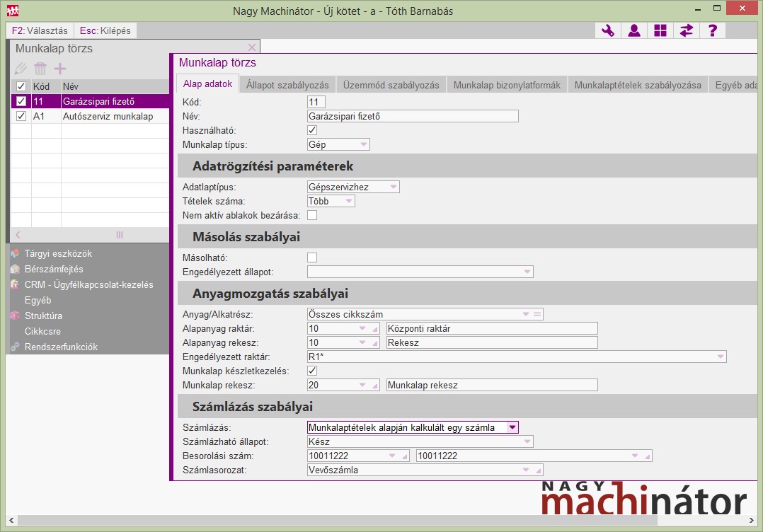
Task: Click the pencil edit icon
Action: click(x=21, y=69)
